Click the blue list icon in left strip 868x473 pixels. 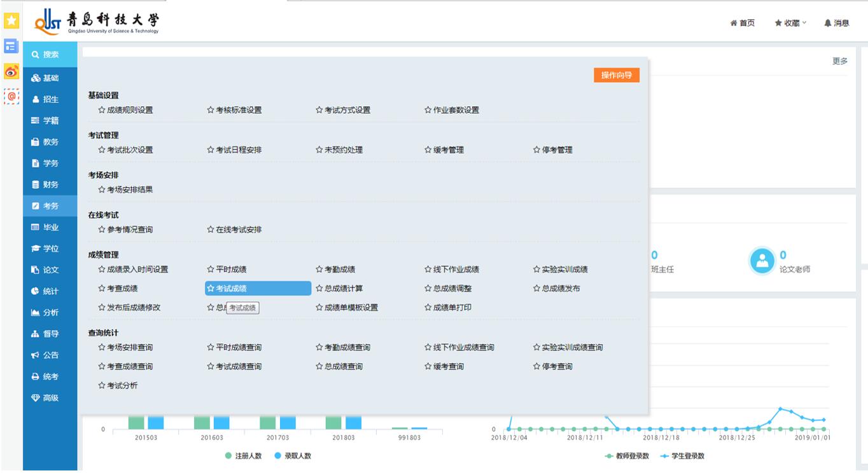11,46
